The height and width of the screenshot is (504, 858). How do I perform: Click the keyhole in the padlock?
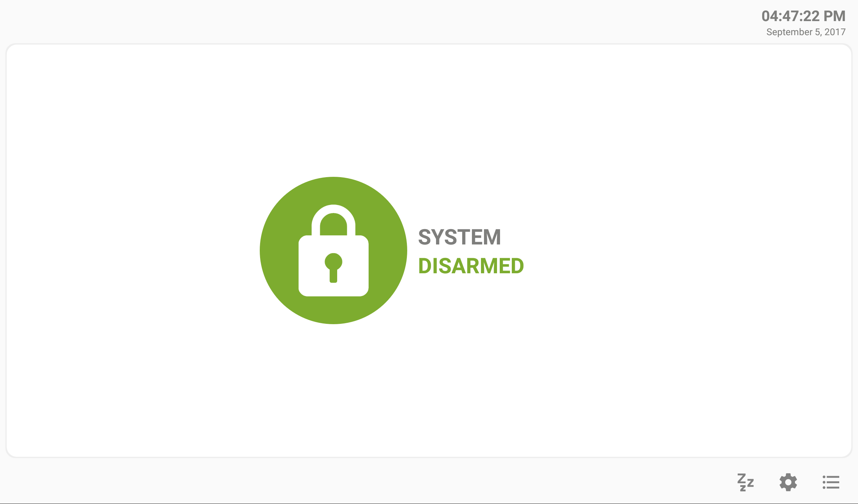click(x=333, y=268)
